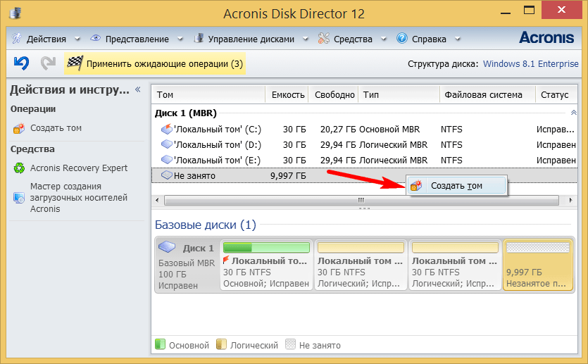Select the 'Локальный том' (C:) row
Screen dimensions: 588x364
point(217,130)
